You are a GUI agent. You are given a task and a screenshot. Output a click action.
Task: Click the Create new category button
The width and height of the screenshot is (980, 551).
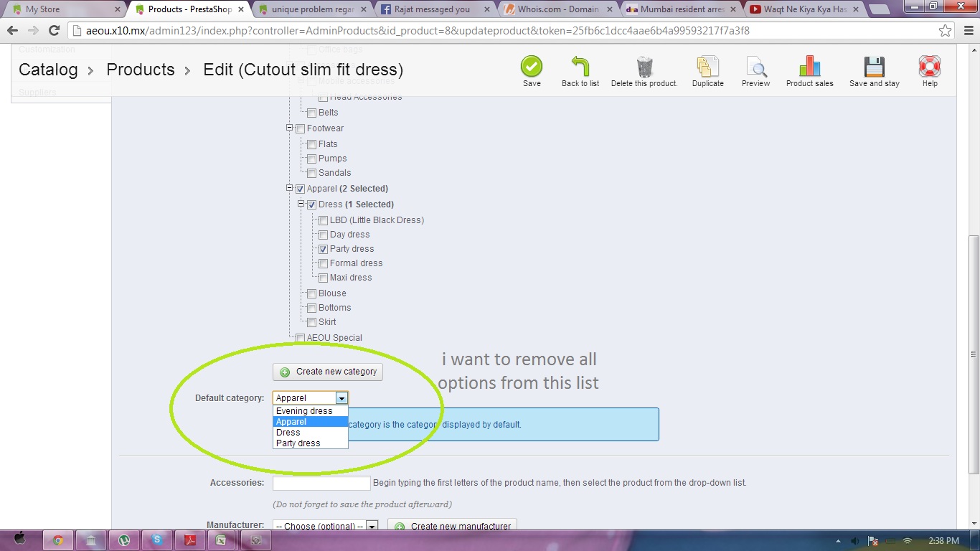click(x=328, y=372)
